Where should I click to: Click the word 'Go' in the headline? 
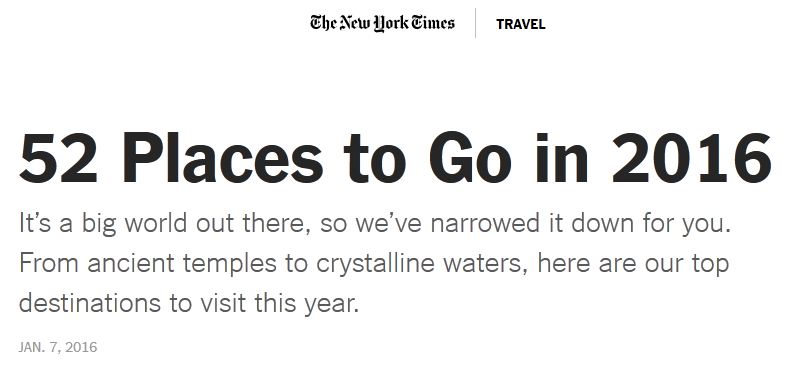pyautogui.click(x=470, y=158)
